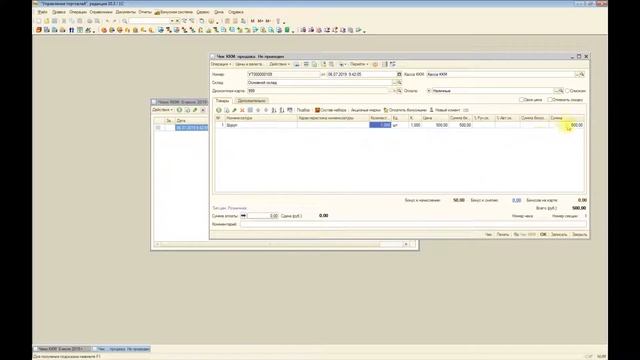
Task: Click the green icon on the second toolbar
Action: tap(287, 30)
